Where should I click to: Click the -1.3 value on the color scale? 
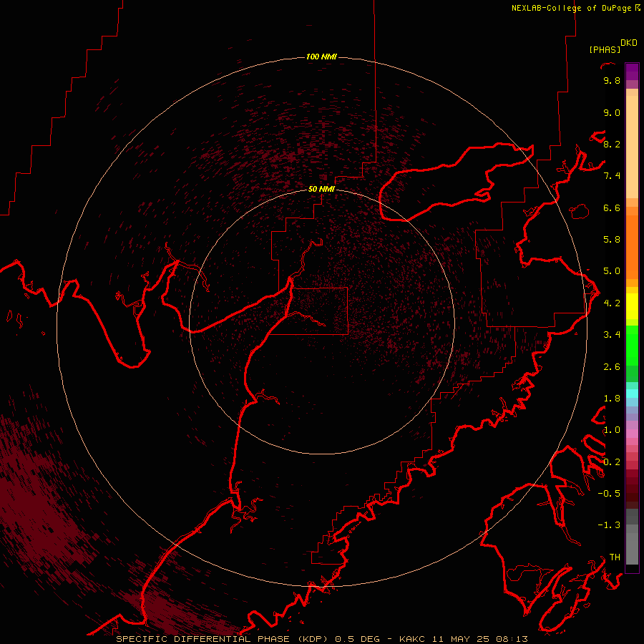[609, 525]
